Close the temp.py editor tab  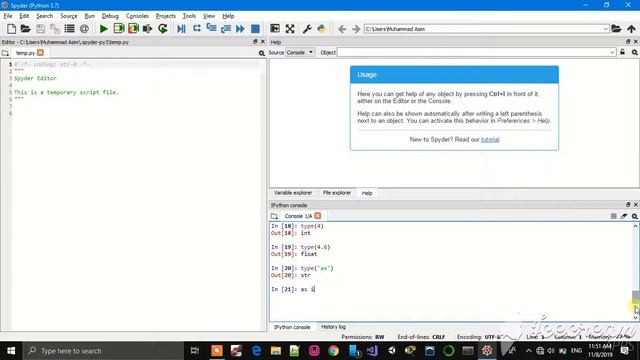pos(40,53)
